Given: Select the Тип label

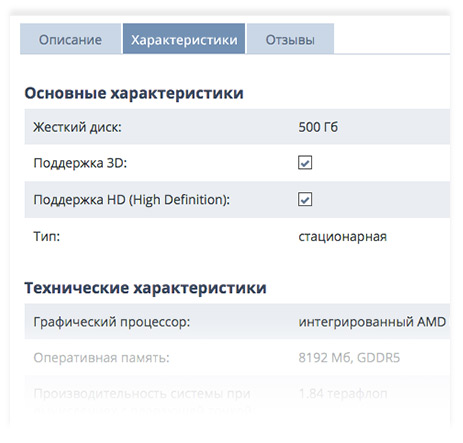Looking at the screenshot, I should click(47, 236).
